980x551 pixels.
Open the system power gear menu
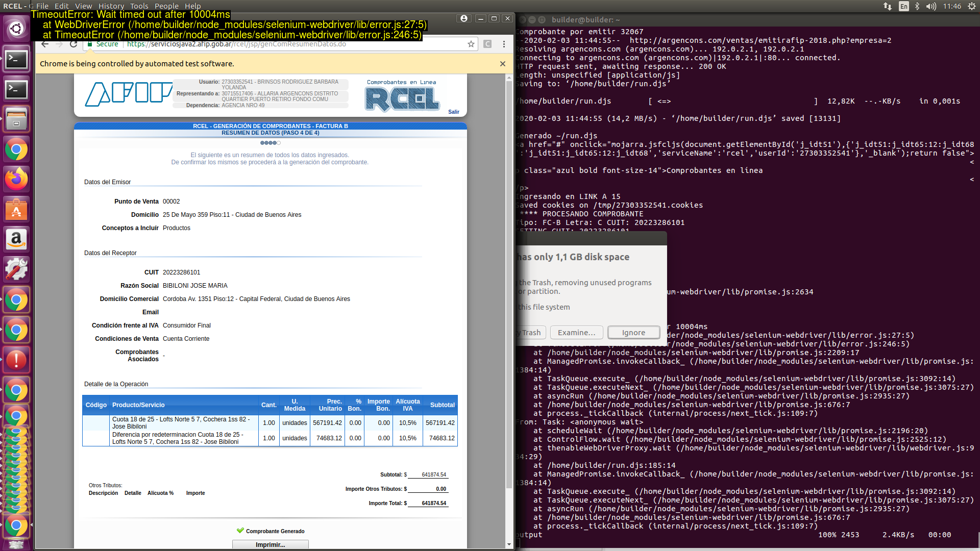pyautogui.click(x=972, y=6)
